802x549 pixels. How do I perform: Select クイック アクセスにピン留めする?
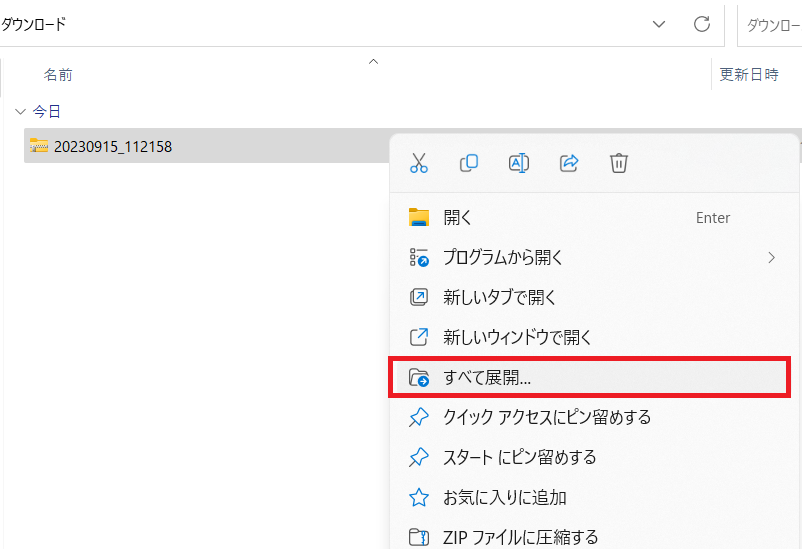(x=593, y=417)
